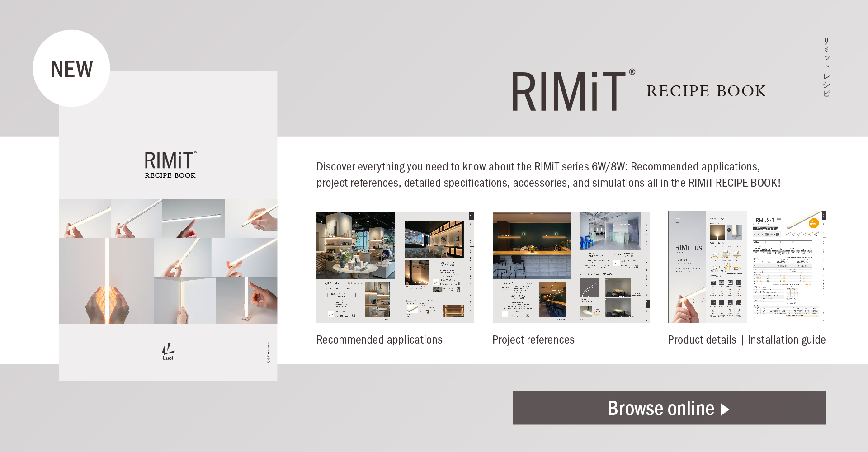The width and height of the screenshot is (868, 452).
Task: Click the Luci logo on the book cover
Action: [x=168, y=351]
